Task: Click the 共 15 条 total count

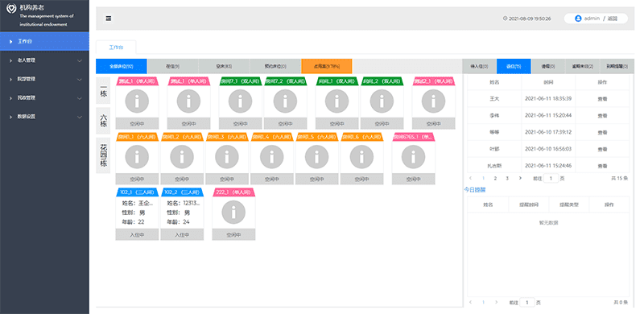Action: pos(620,179)
